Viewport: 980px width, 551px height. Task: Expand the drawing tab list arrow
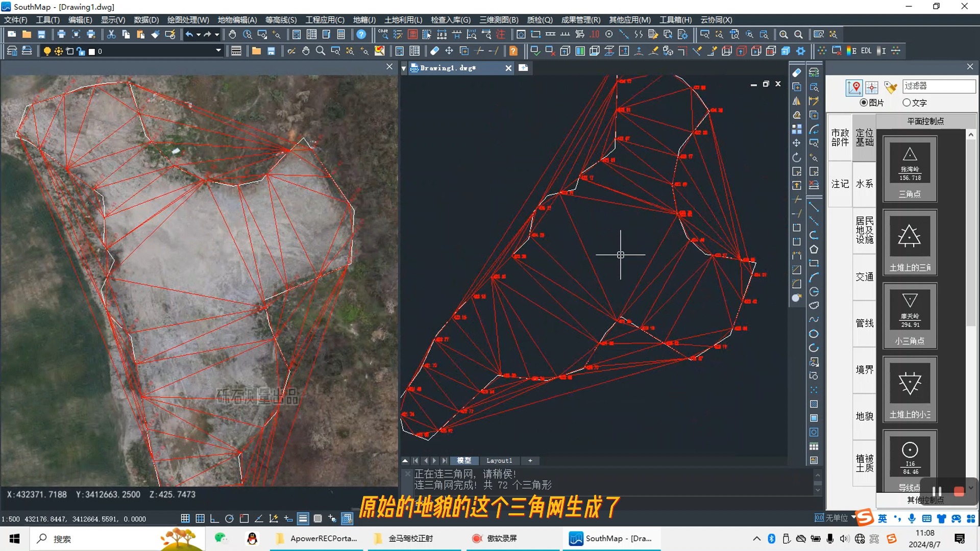(404, 68)
